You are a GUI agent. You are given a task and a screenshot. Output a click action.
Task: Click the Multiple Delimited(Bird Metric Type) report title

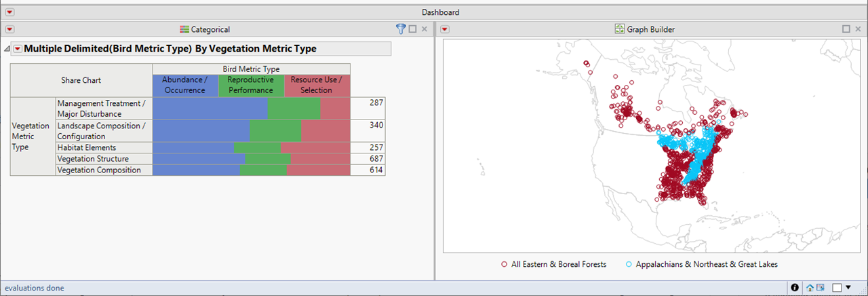170,49
